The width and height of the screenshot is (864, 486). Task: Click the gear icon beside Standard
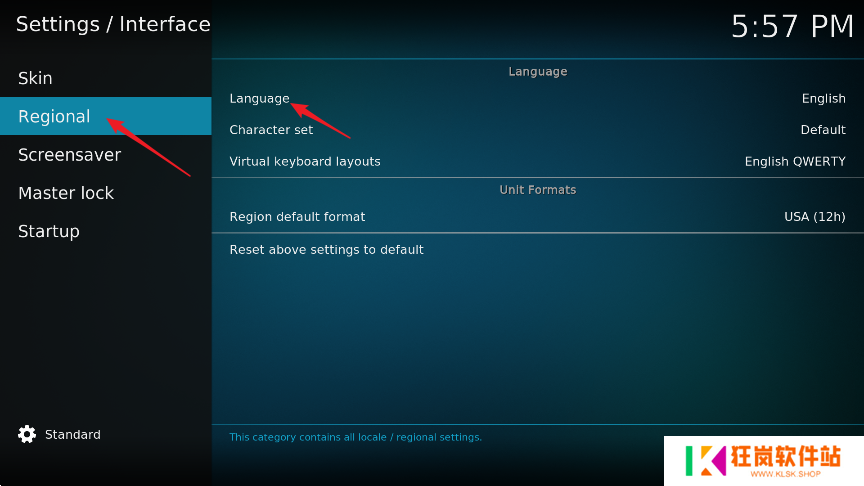tap(27, 435)
